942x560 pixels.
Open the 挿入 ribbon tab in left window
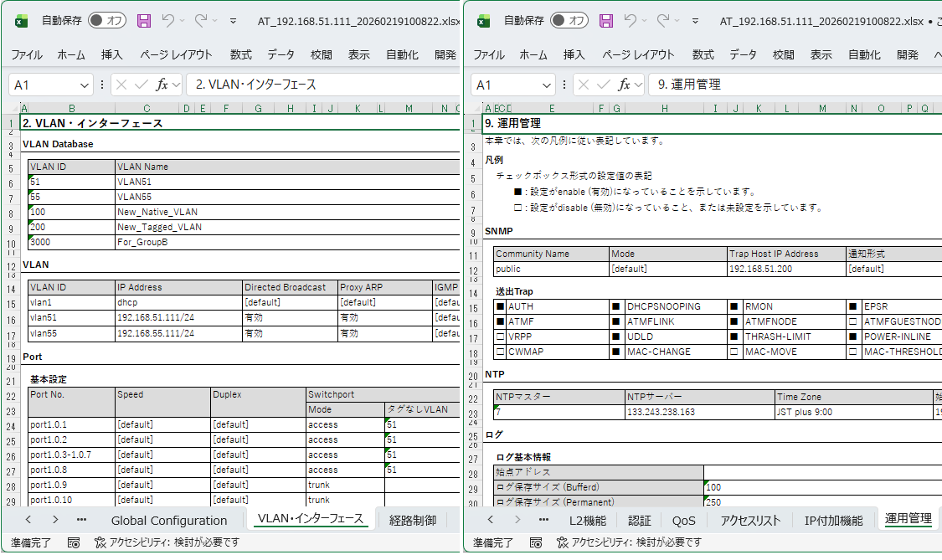coord(111,54)
